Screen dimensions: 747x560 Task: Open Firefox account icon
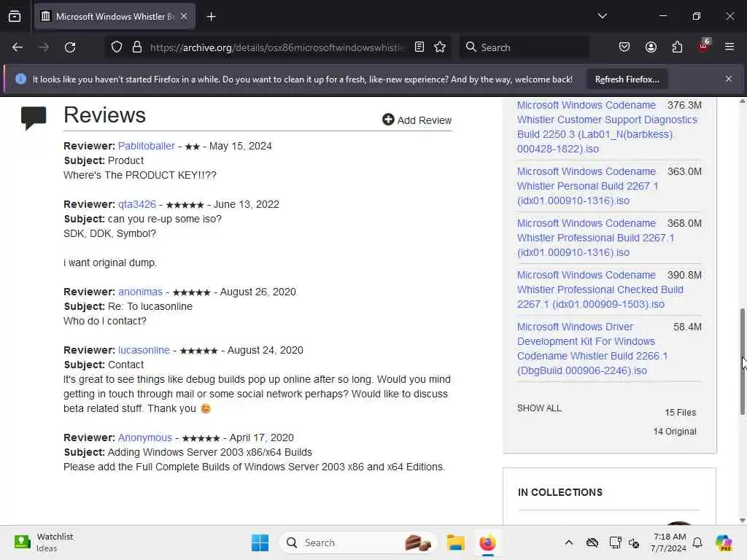point(651,47)
